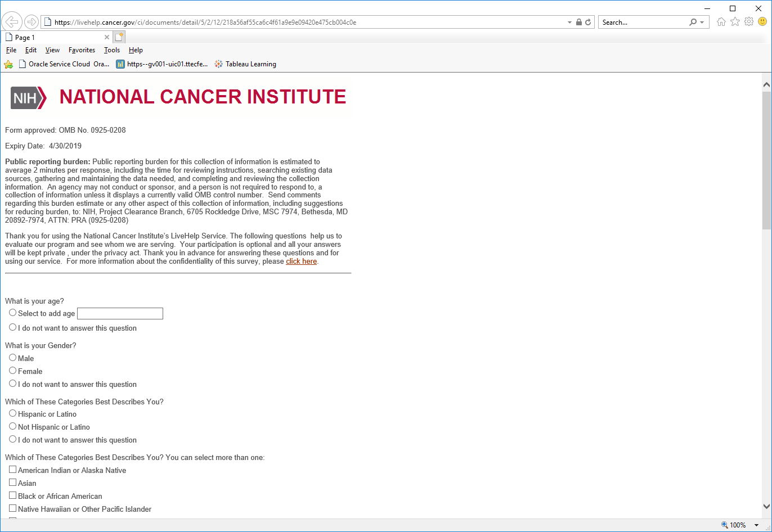The image size is (772, 532).
Task: Click the "What is your age?" question text
Action: coord(34,301)
